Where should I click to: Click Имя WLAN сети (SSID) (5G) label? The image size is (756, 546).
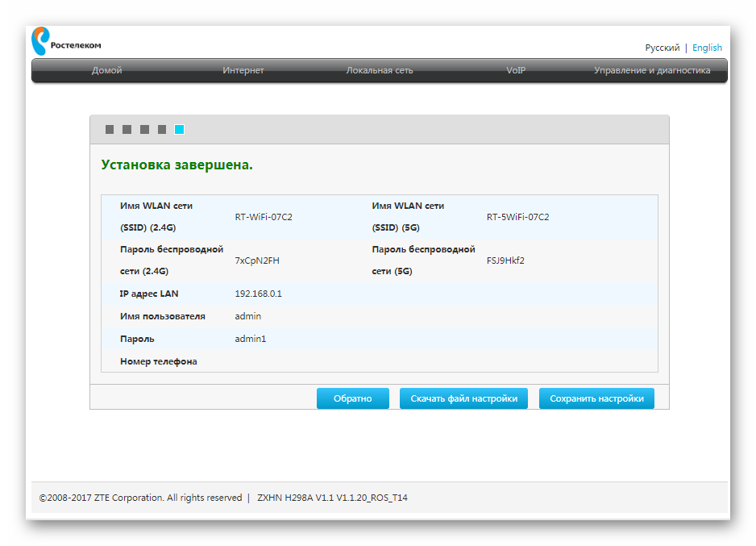click(x=408, y=217)
